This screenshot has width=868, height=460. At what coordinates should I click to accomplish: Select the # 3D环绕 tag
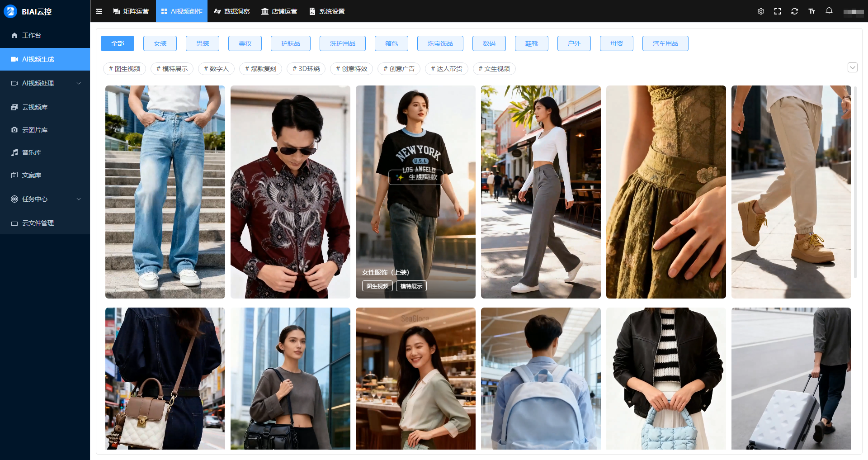pyautogui.click(x=307, y=69)
